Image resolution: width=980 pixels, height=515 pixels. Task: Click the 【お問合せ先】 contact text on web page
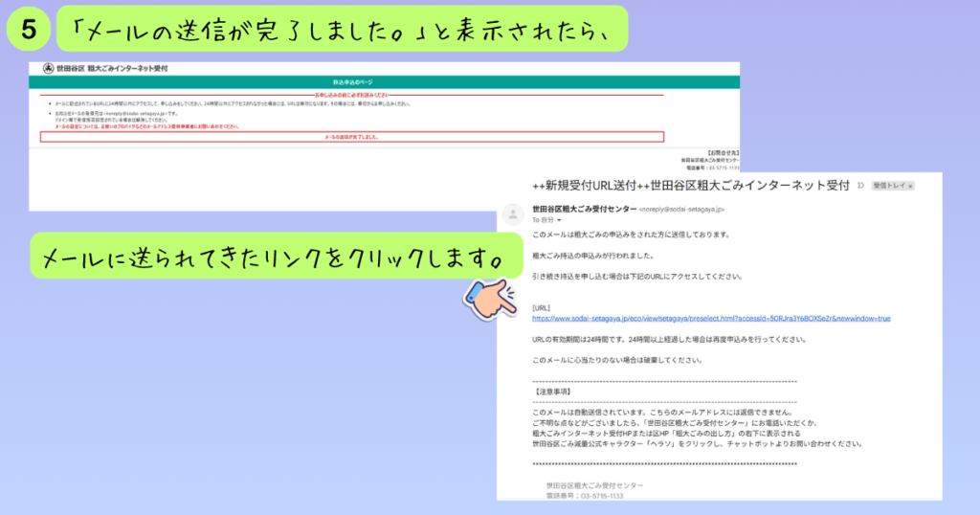[x=724, y=153]
